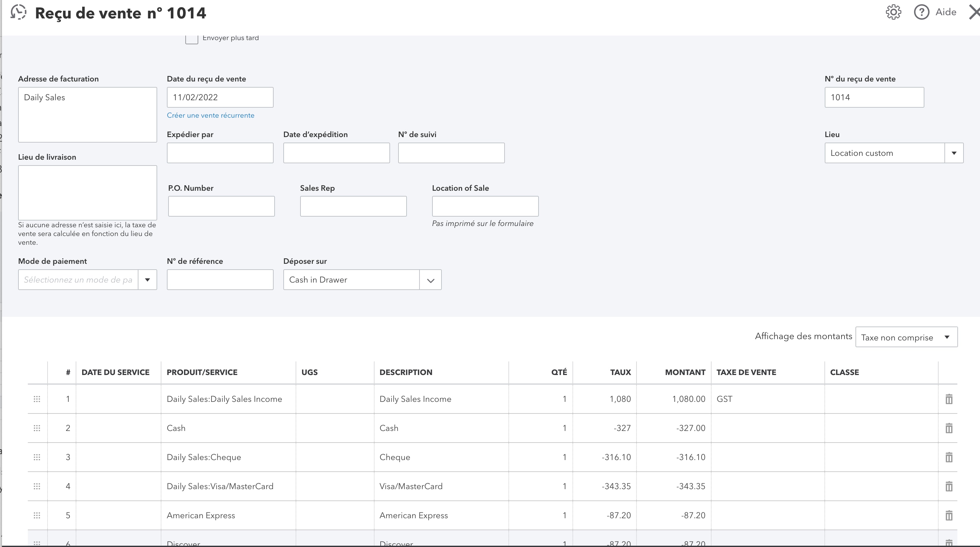
Task: Focus the Date du reçu de vente field
Action: tap(220, 97)
